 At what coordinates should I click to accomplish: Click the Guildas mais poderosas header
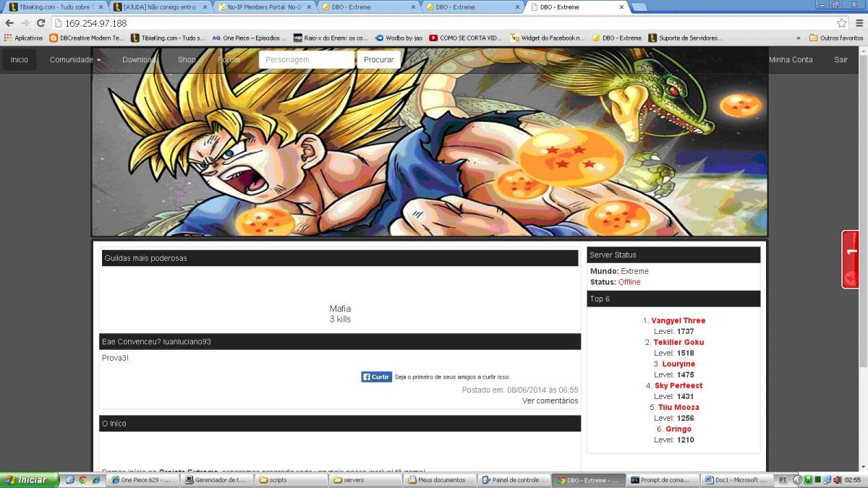click(340, 258)
